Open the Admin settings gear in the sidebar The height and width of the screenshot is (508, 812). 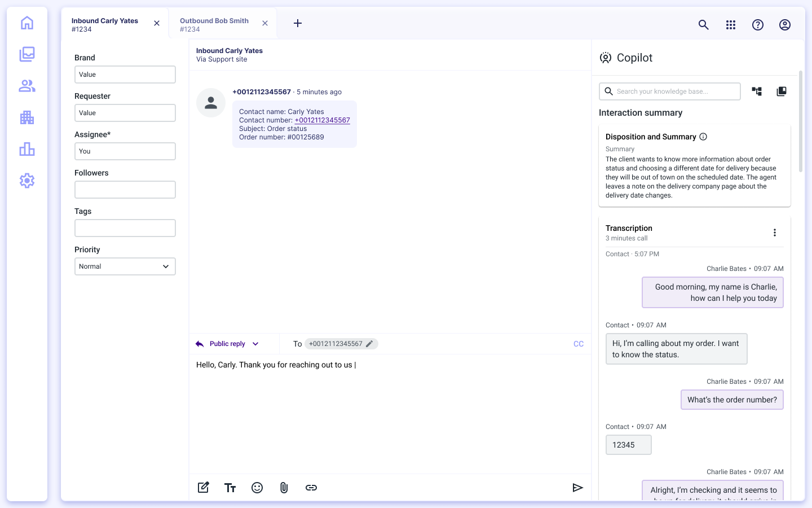click(27, 181)
